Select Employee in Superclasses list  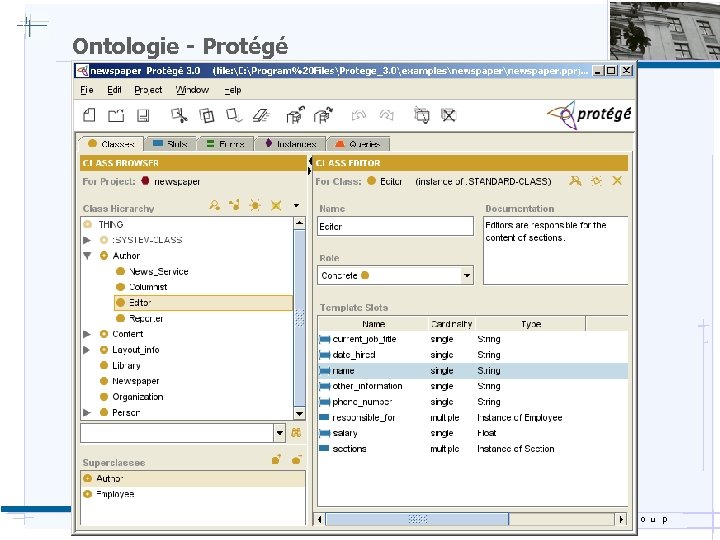click(193, 494)
